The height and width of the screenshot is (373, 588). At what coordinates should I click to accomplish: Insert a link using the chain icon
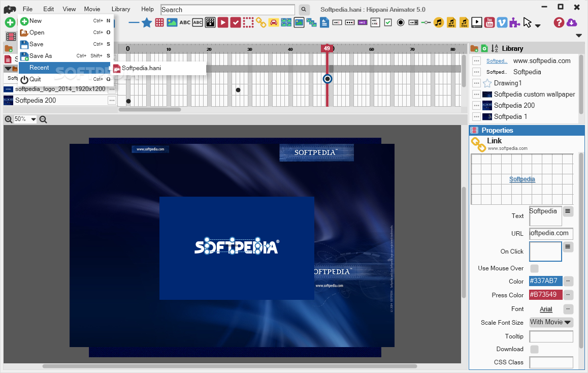point(261,22)
